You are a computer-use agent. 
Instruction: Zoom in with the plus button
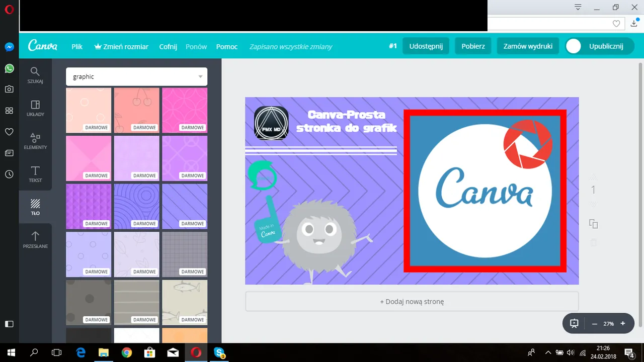[x=623, y=324]
